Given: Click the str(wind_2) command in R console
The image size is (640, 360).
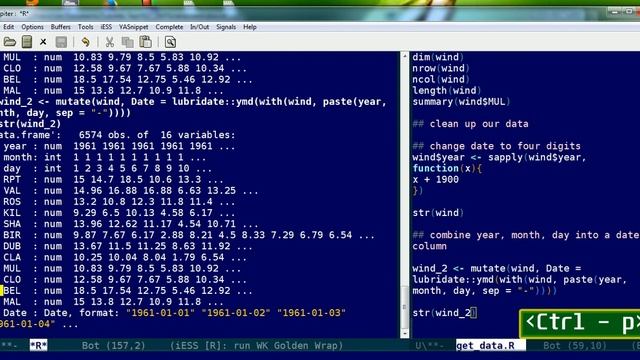Looking at the screenshot, I should tap(31, 124).
